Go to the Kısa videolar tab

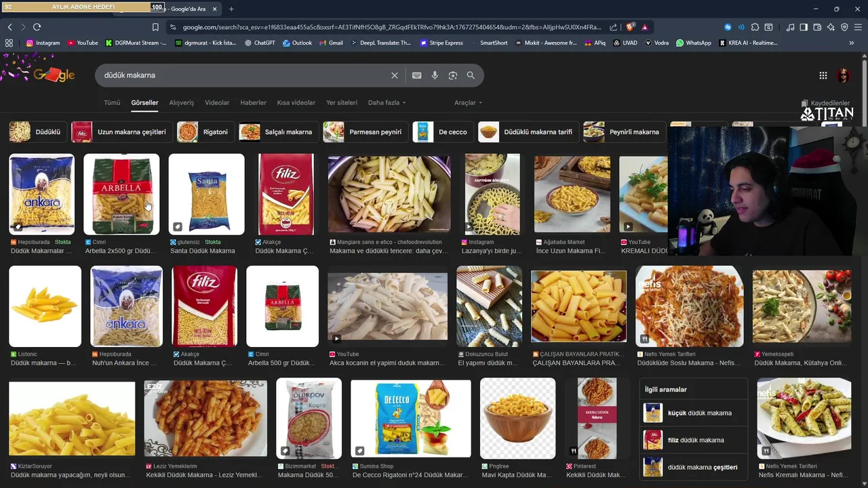pyautogui.click(x=296, y=103)
